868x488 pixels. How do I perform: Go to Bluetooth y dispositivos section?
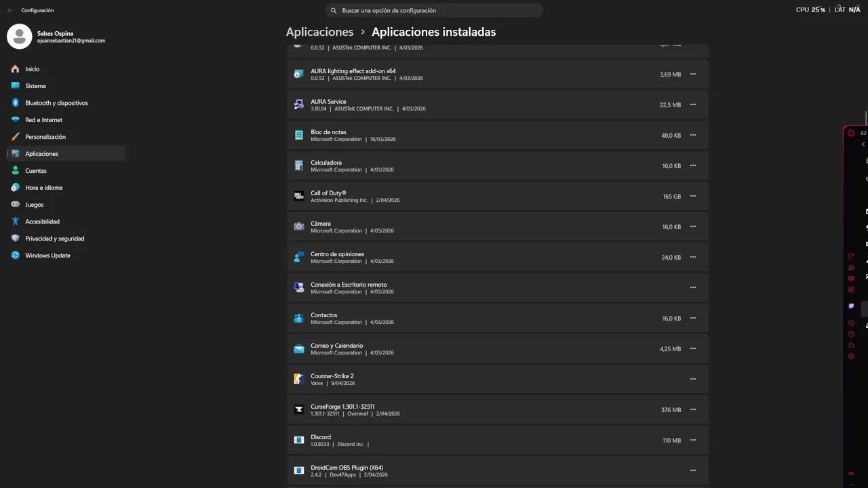coord(56,103)
